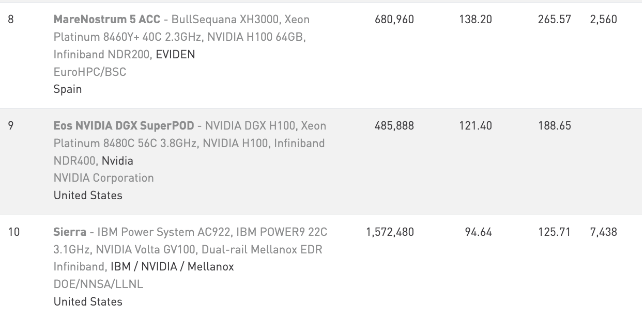Click the DOE/NNSA/LLNL site name

pos(99,284)
